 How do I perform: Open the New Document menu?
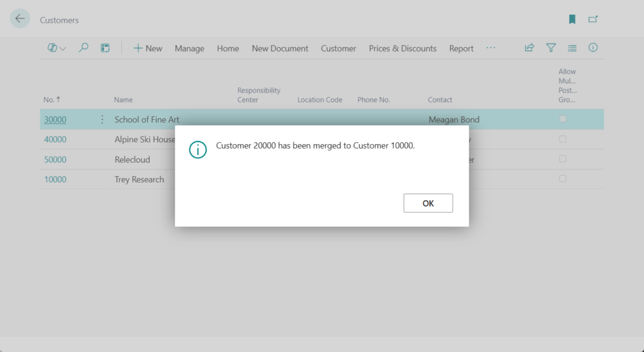[280, 48]
